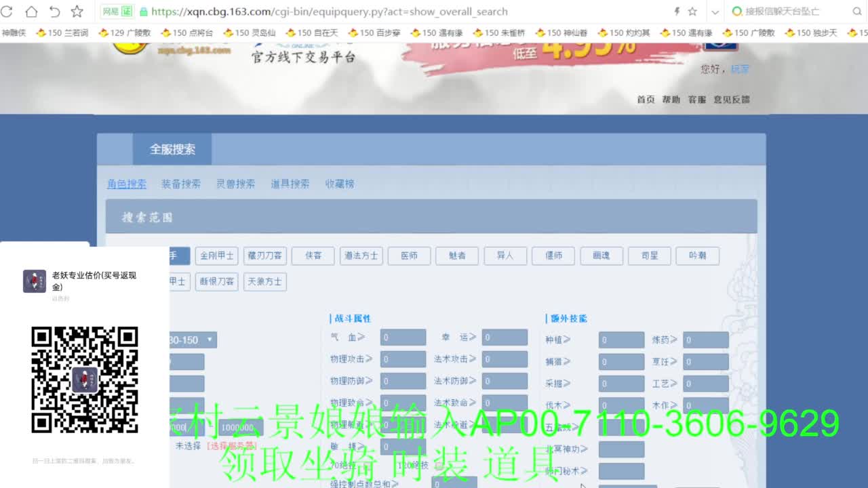Click the 法术攻击 minimum value field
The width and height of the screenshot is (868, 488).
point(505,359)
